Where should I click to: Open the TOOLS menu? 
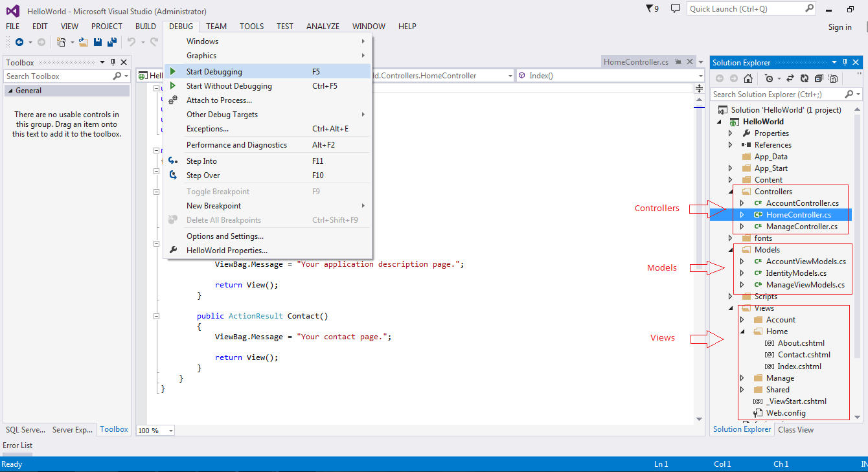(x=252, y=27)
